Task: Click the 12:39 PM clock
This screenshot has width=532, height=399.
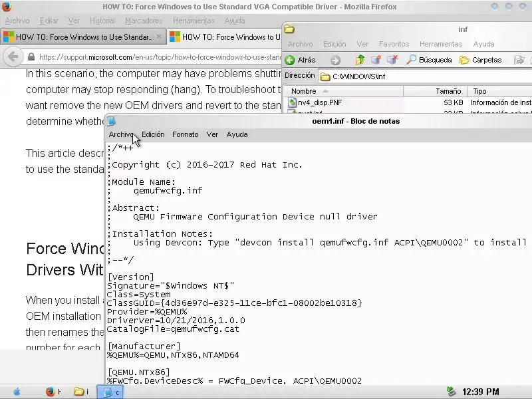Action: click(x=480, y=392)
